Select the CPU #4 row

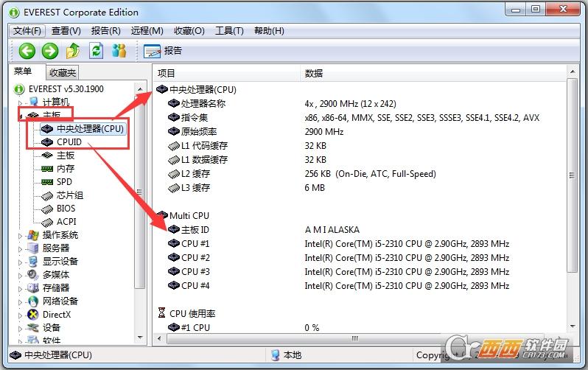360,286
